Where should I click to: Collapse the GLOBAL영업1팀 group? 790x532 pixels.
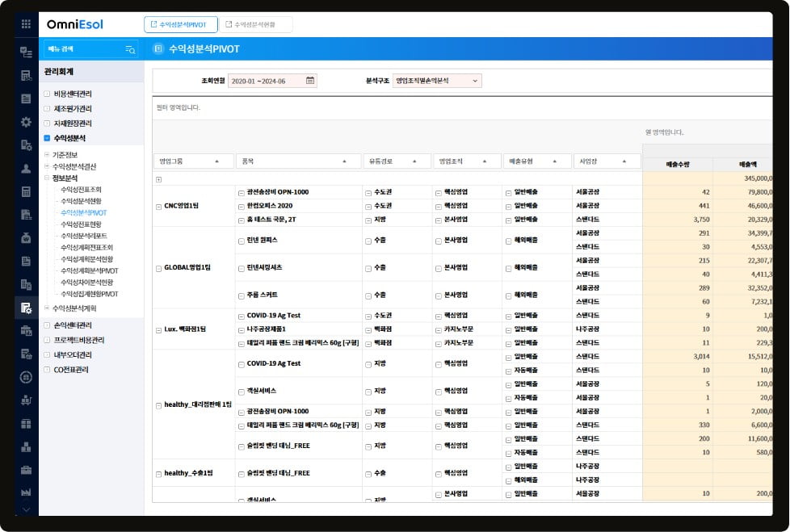pos(158,268)
